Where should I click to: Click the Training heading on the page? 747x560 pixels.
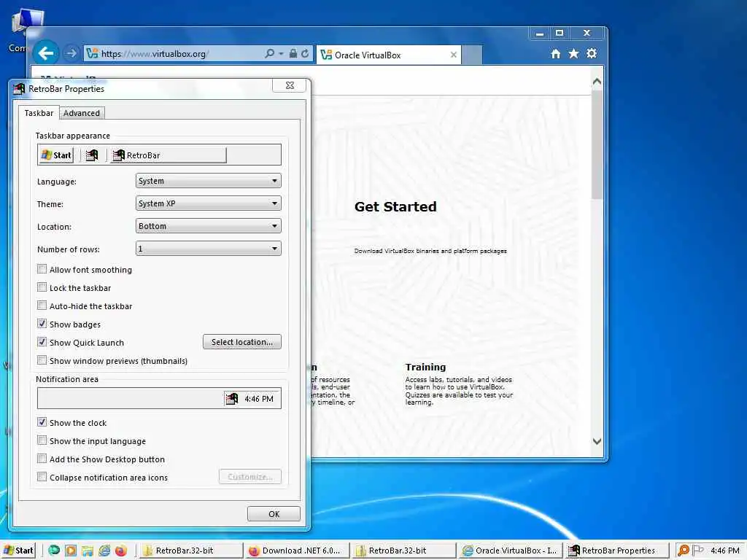click(x=425, y=367)
